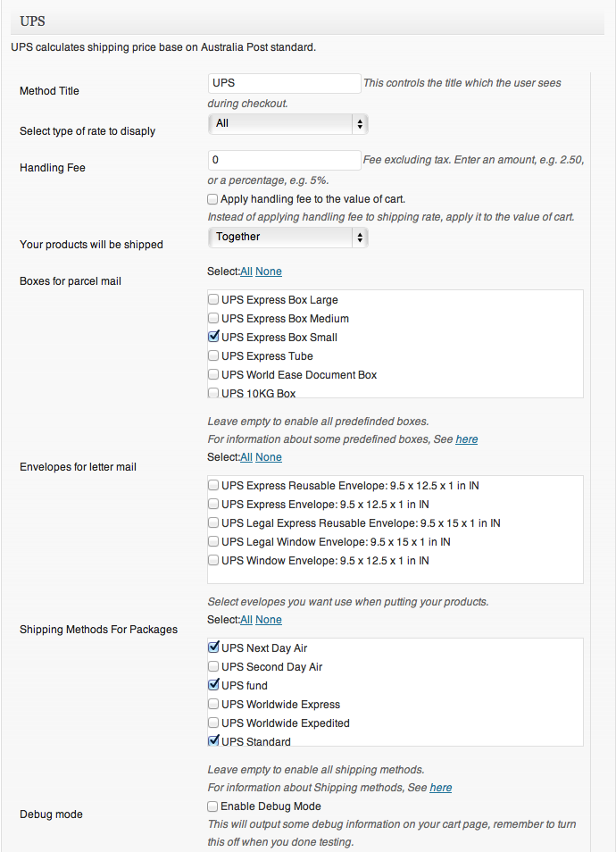Focus the Handling Fee input field
This screenshot has width=616, height=852.
click(x=284, y=161)
